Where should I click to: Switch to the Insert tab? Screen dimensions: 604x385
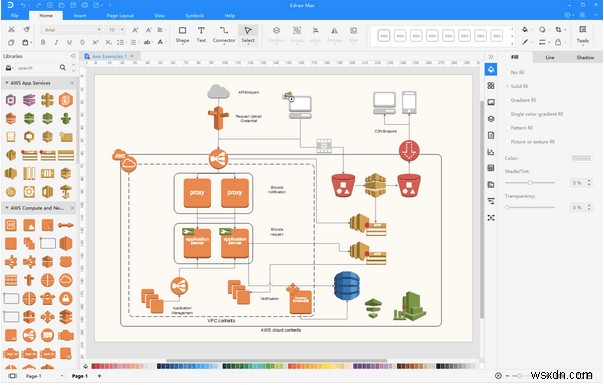click(80, 15)
